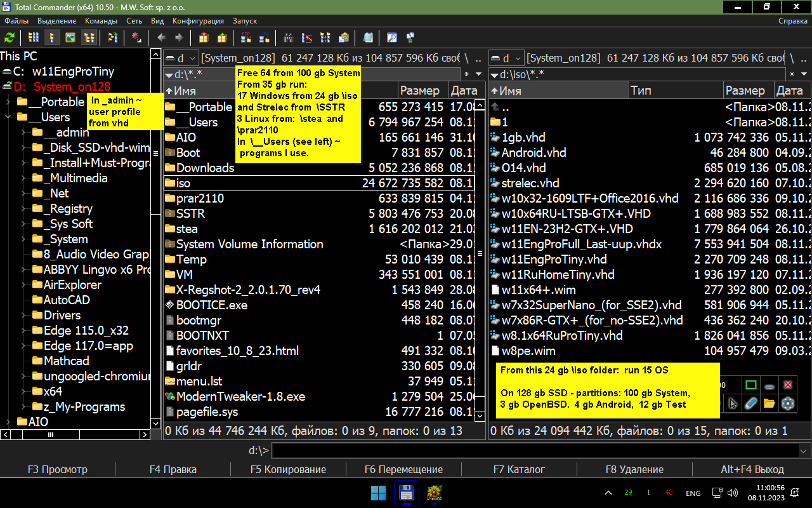
Task: Open the Lister magnifier toolbar icon
Action: tap(392, 37)
